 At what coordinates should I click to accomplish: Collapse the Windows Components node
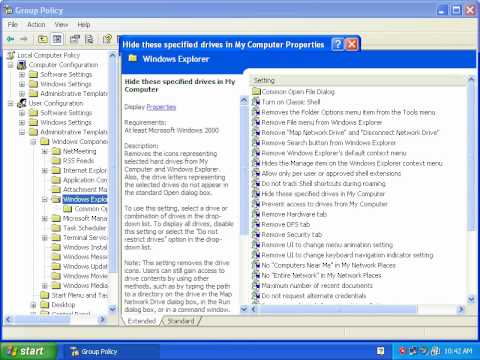(x=33, y=142)
